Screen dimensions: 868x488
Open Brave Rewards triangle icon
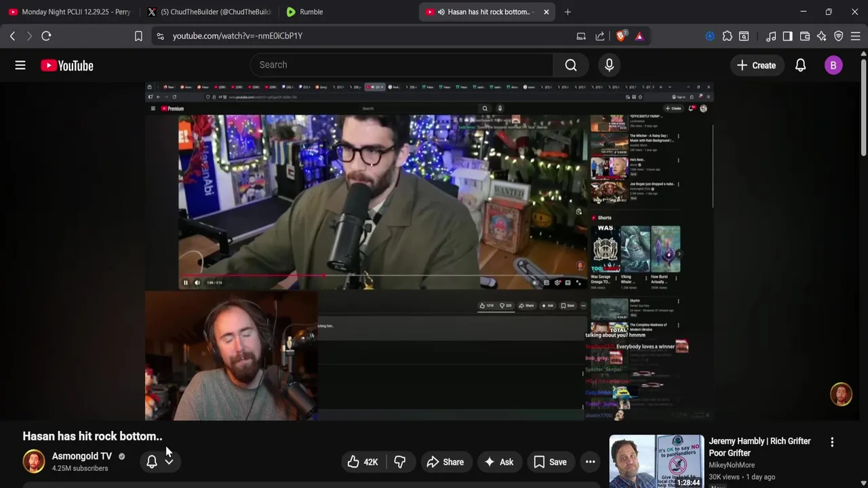point(639,36)
